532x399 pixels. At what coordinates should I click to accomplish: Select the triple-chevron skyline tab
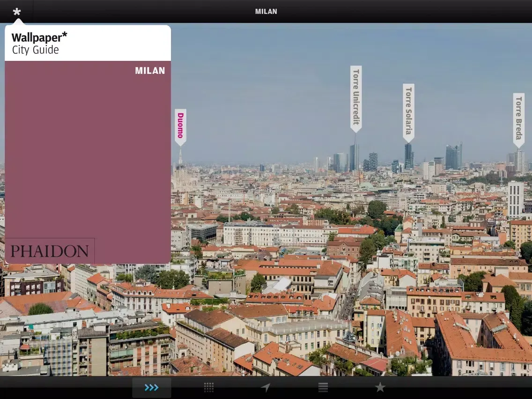151,387
